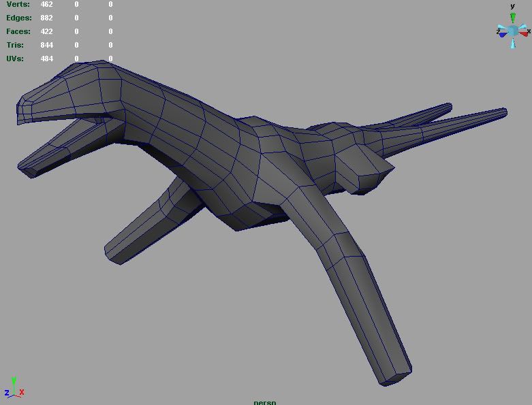Select the creature's lower jaw tip
532x405 pixels.
click(x=27, y=170)
